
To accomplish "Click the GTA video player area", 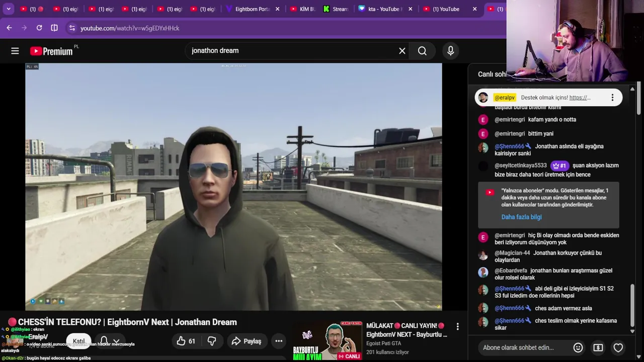I will (x=233, y=187).
